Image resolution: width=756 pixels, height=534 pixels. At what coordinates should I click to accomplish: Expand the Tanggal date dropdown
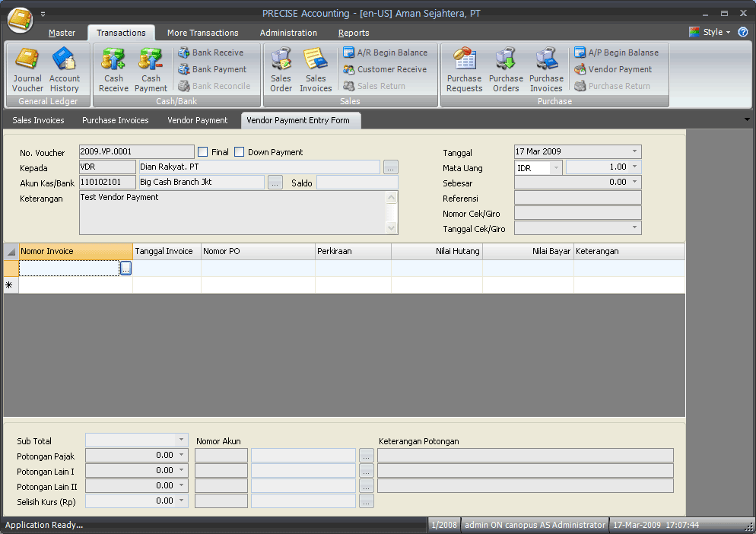coord(634,151)
